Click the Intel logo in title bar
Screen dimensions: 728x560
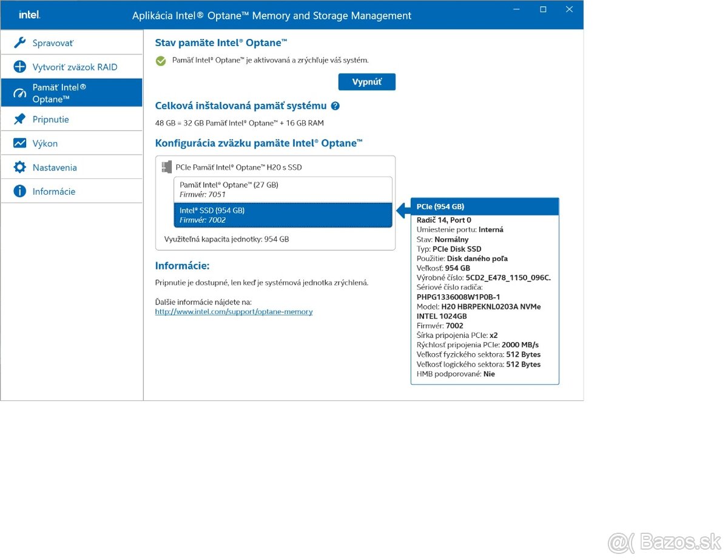coord(29,15)
